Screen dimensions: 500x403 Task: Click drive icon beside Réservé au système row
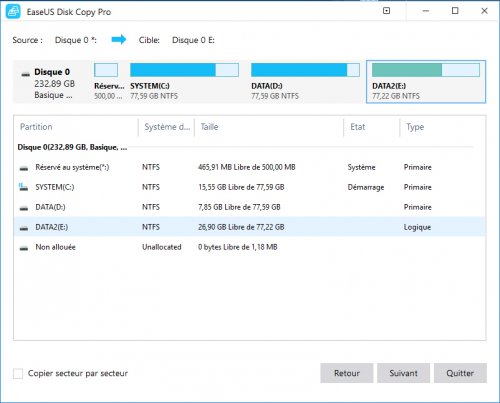[24, 168]
